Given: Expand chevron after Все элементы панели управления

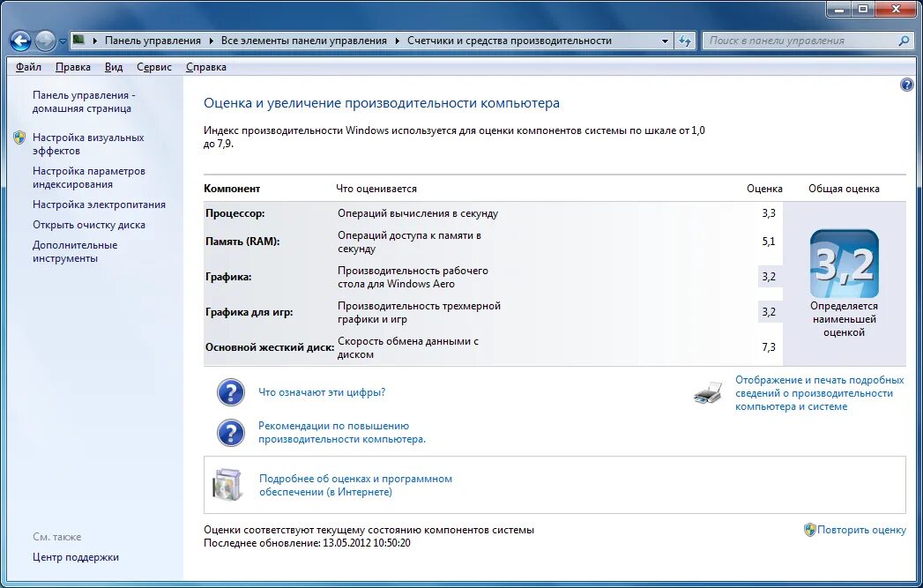Looking at the screenshot, I should tap(398, 41).
